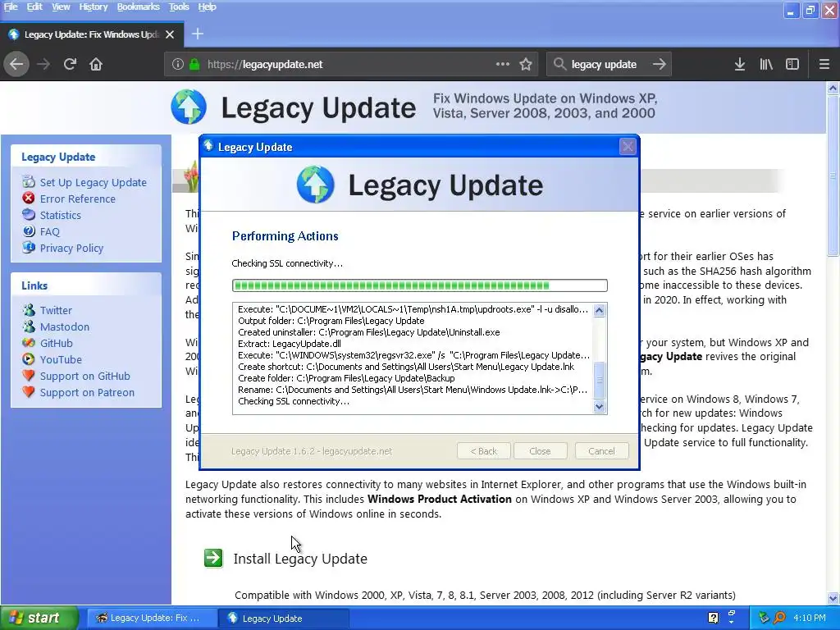The height and width of the screenshot is (630, 840).
Task: Click the green Install arrow icon
Action: tap(213, 558)
